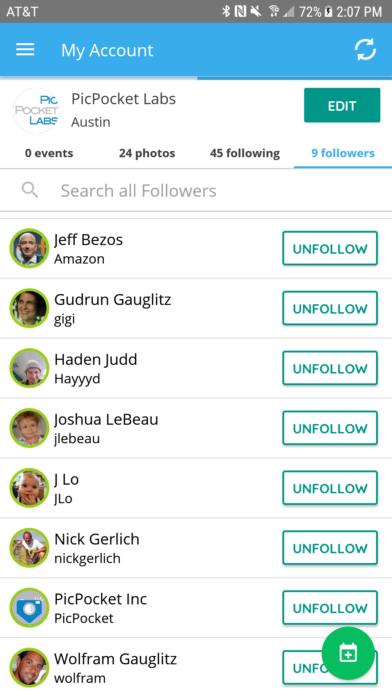Open PicPocket Inc camera avatar
This screenshot has width=392, height=697.
click(29, 607)
